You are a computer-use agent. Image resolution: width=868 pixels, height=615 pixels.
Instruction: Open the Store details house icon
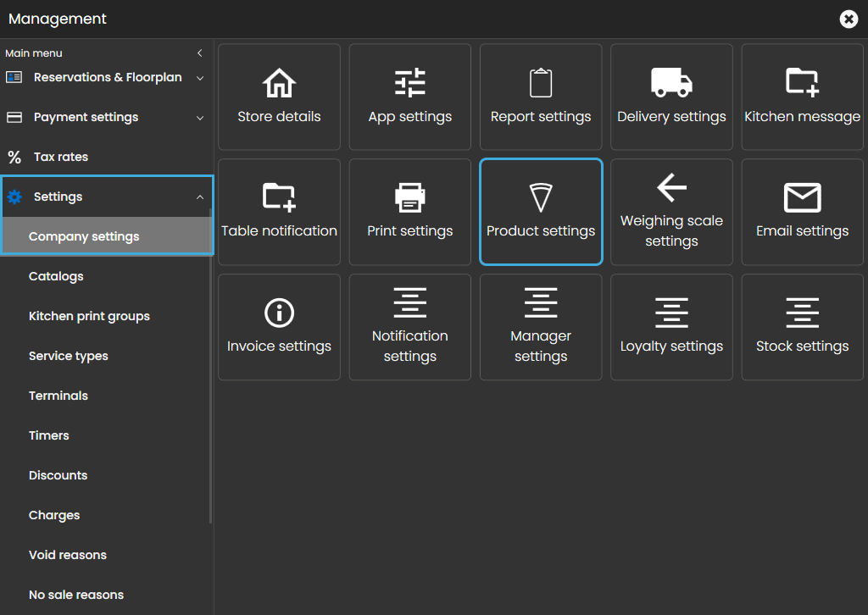(x=279, y=84)
